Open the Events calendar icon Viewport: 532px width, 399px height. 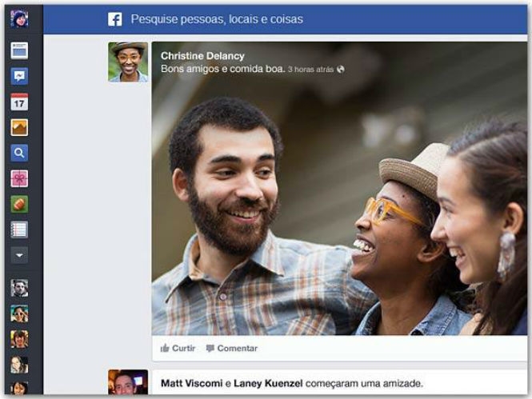19,102
